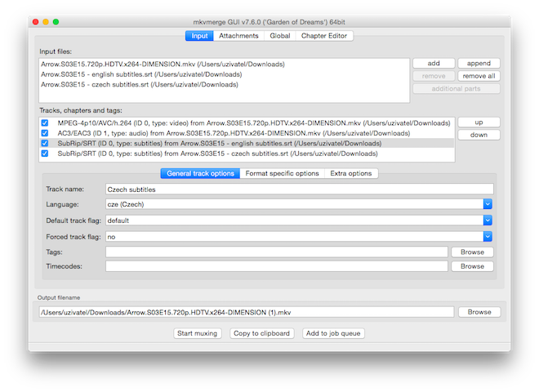Screen dimensions: 539x392
Task: Move the track down with the down button
Action: 479,135
